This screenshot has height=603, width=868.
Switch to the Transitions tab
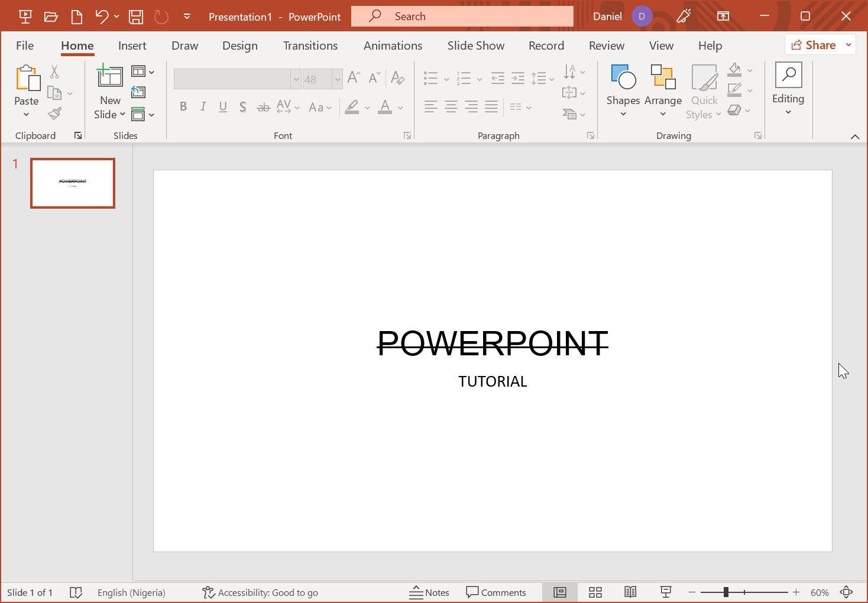click(310, 46)
